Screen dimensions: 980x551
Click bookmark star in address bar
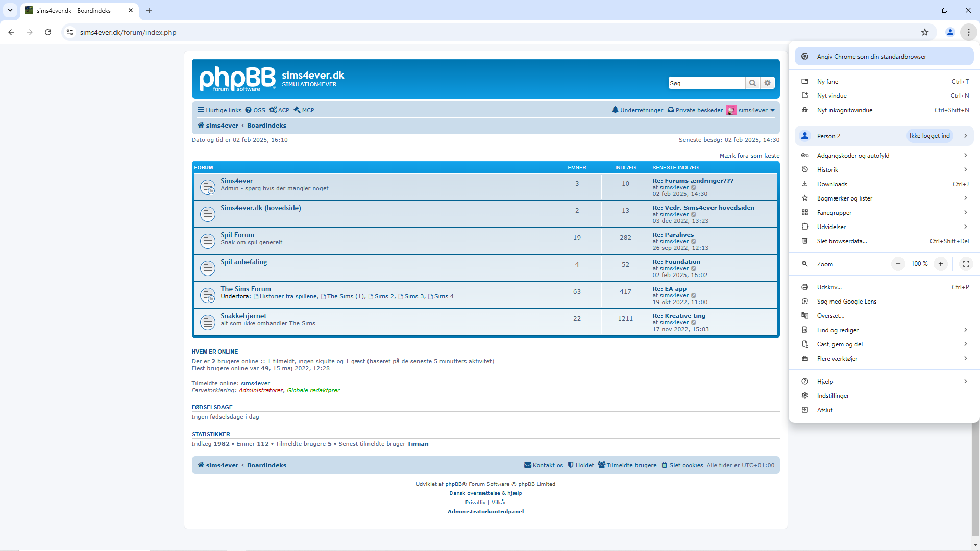925,32
